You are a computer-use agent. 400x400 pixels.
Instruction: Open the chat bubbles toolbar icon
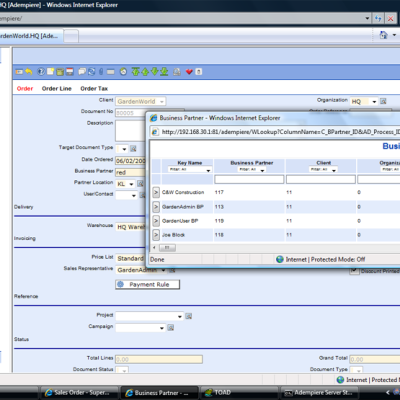click(82, 71)
